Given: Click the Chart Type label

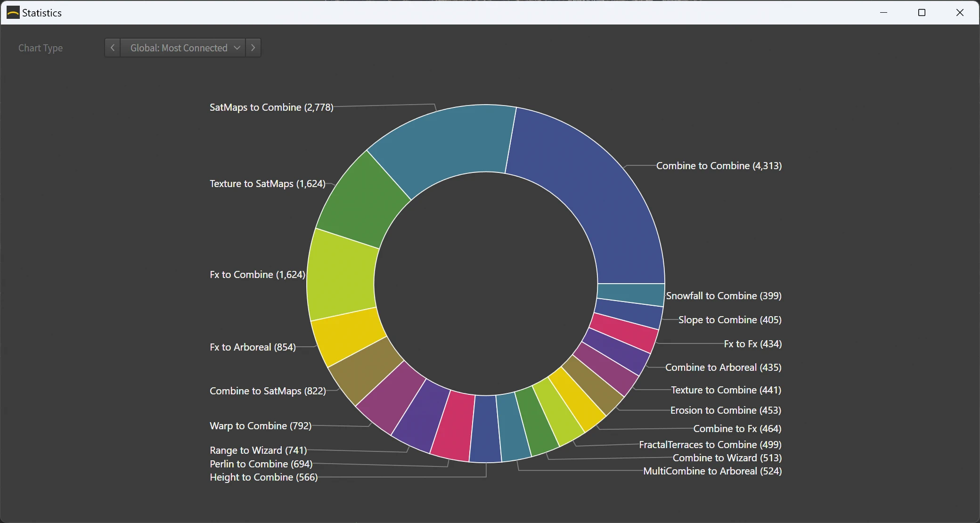Looking at the screenshot, I should pos(41,48).
